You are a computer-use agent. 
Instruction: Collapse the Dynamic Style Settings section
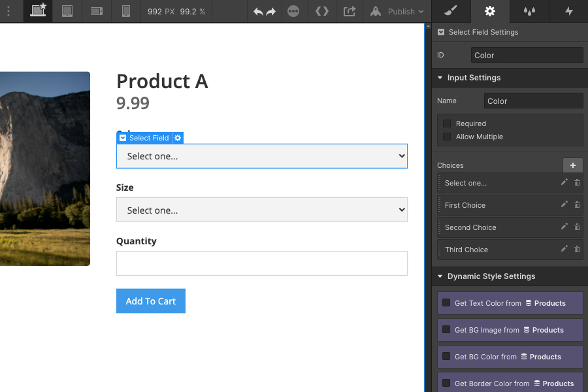(440, 276)
